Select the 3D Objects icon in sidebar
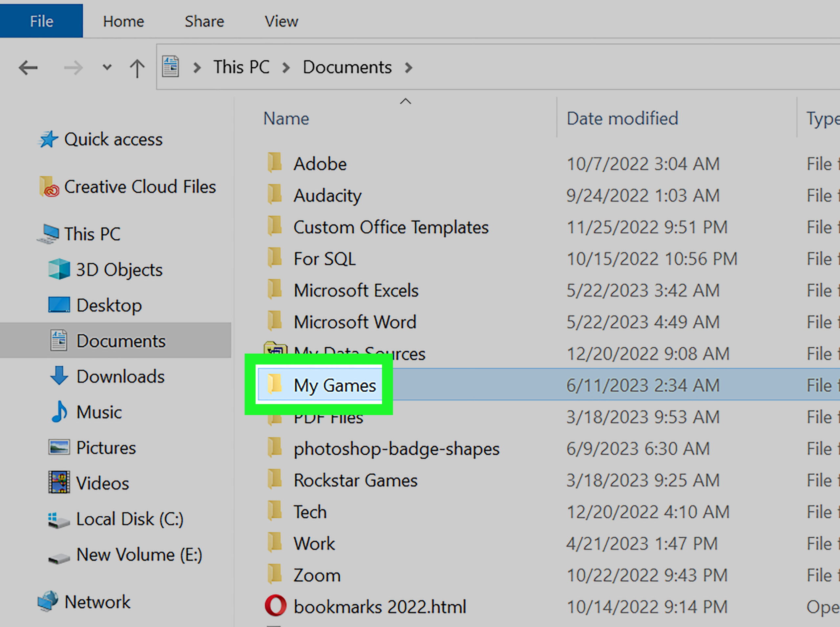This screenshot has height=627, width=840. point(59,269)
